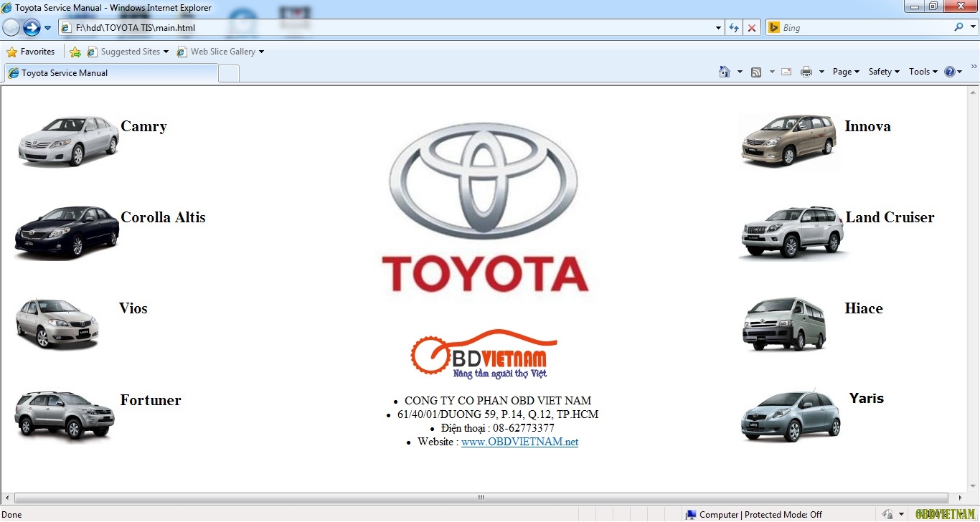Image resolution: width=980 pixels, height=522 pixels.
Task: Click the Read Mail icon
Action: tap(786, 72)
